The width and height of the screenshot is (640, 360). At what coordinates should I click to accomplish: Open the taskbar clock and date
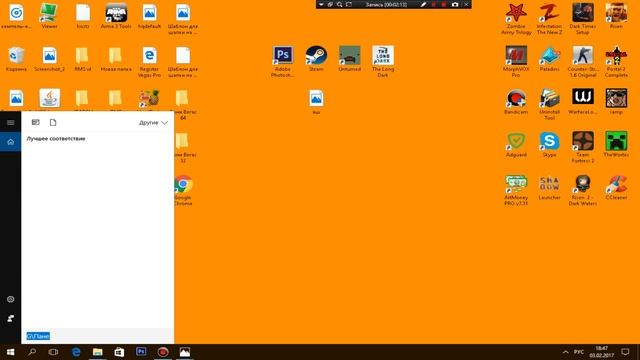coord(602,352)
